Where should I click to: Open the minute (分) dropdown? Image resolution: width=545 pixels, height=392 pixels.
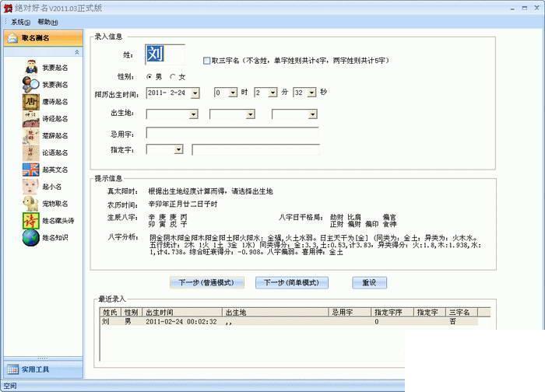[272, 93]
